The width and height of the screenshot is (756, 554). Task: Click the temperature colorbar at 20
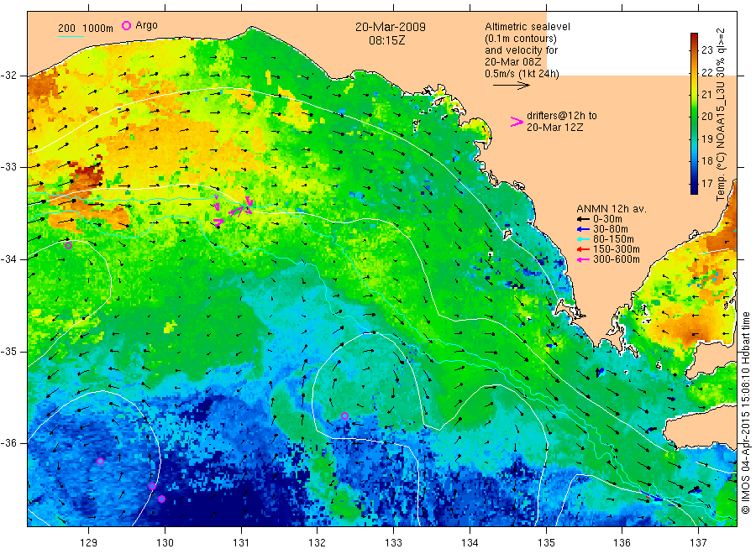[x=694, y=116]
